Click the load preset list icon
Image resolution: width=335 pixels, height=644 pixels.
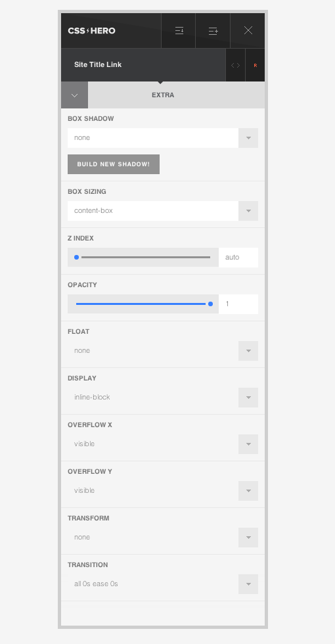(179, 31)
